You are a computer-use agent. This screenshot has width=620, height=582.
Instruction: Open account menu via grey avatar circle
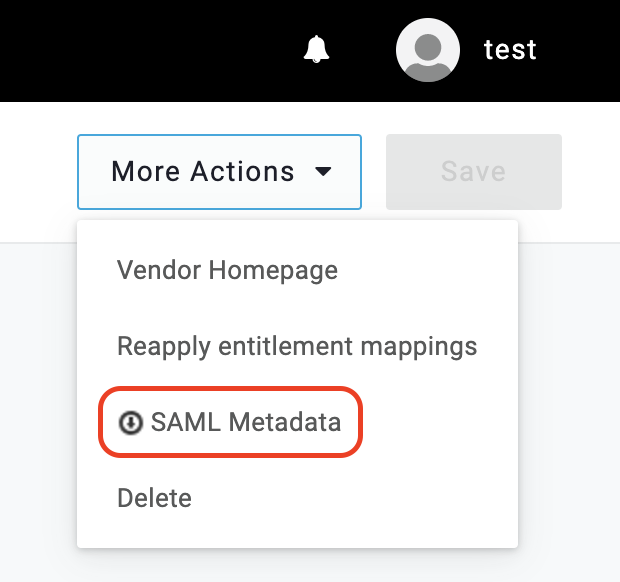pyautogui.click(x=428, y=50)
